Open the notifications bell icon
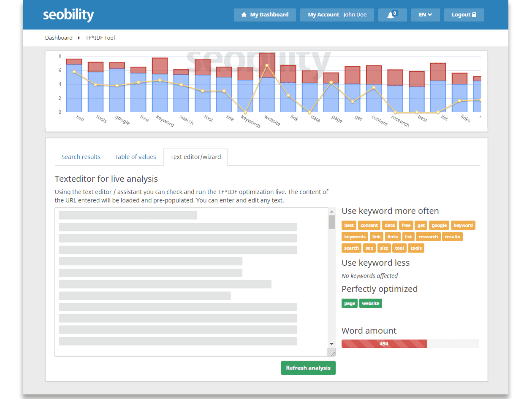532x399 pixels. pyautogui.click(x=392, y=15)
